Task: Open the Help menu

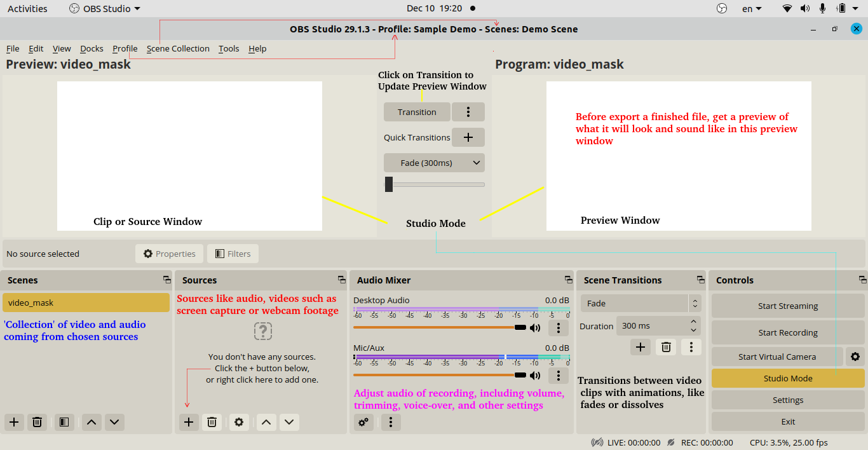Action: [257, 48]
